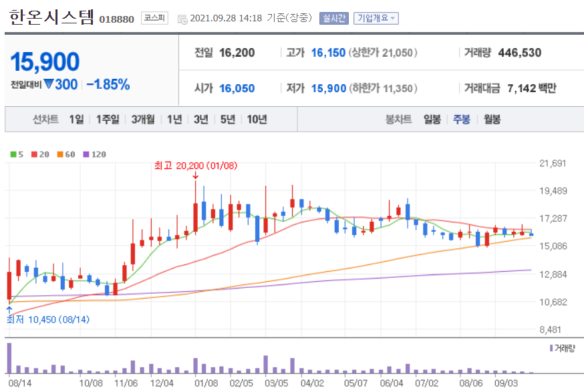Select the 10년 line chart period
Screen dimensions: 584x392
click(257, 120)
